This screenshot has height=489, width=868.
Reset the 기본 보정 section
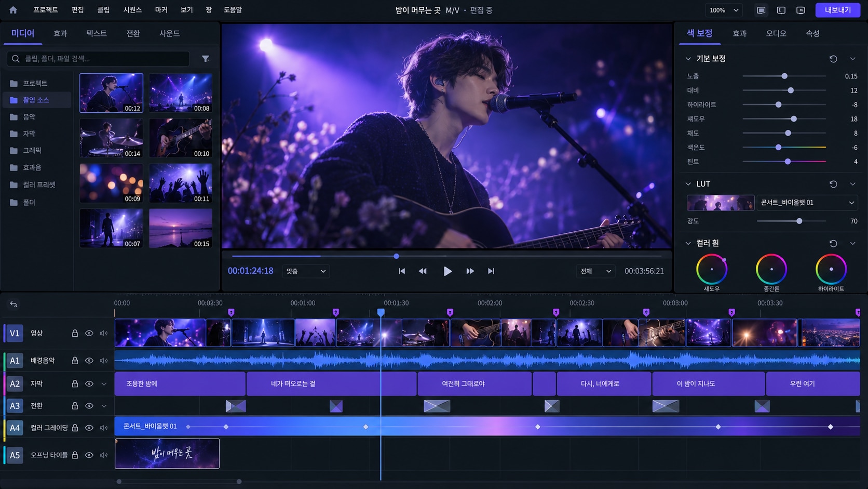pyautogui.click(x=833, y=59)
